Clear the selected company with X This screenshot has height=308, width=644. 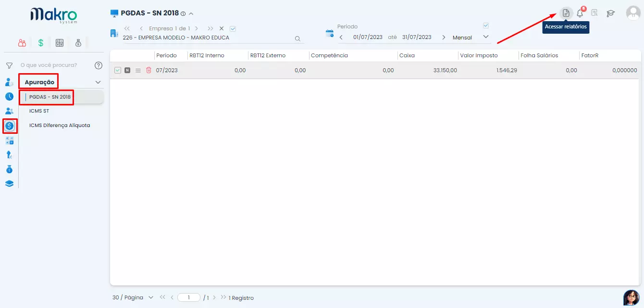pos(222,29)
